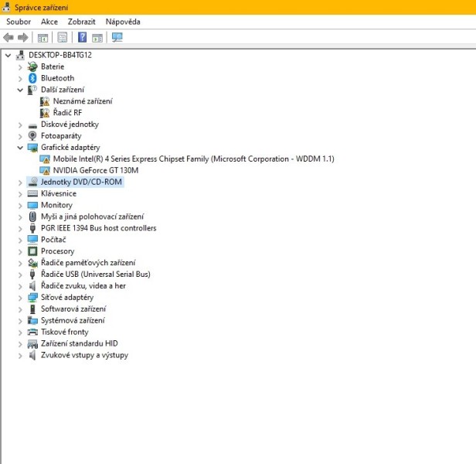Open the Nápověda menu

click(123, 22)
